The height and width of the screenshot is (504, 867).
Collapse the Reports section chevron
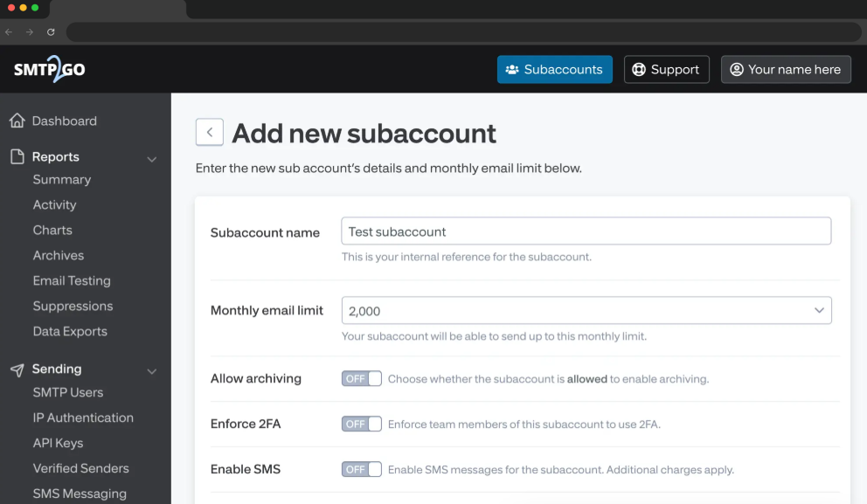pyautogui.click(x=151, y=159)
